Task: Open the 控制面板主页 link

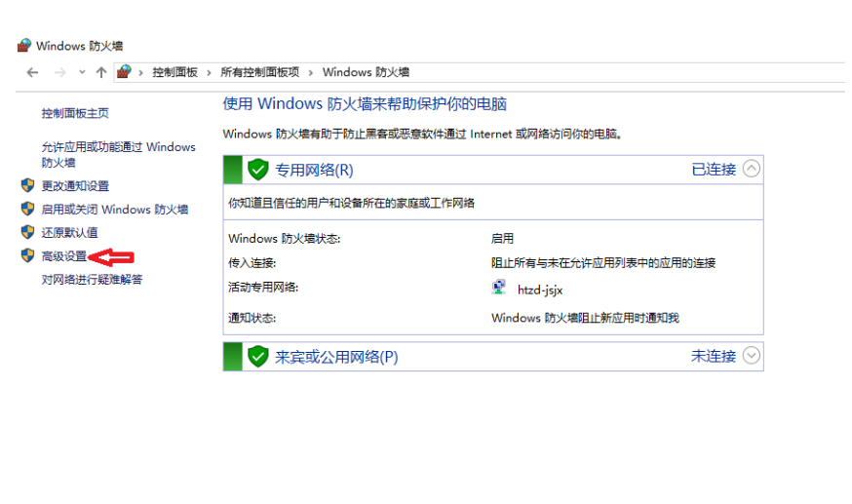Action: click(x=75, y=113)
